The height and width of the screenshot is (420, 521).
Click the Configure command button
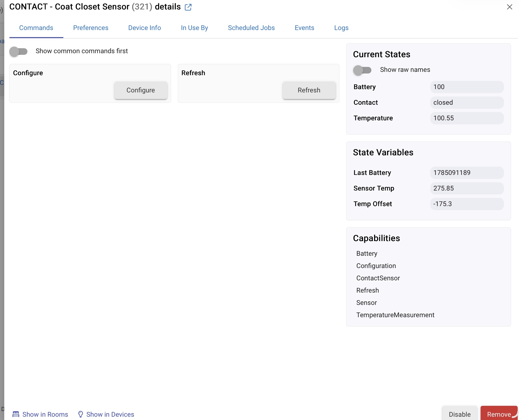coord(141,90)
